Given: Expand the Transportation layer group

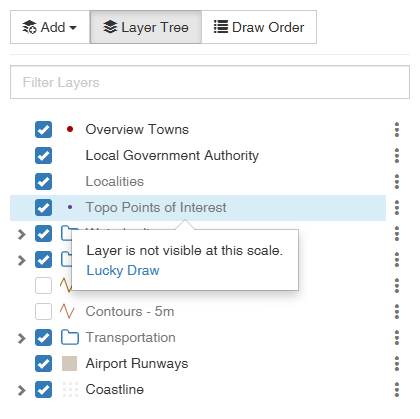Looking at the screenshot, I should [x=22, y=338].
